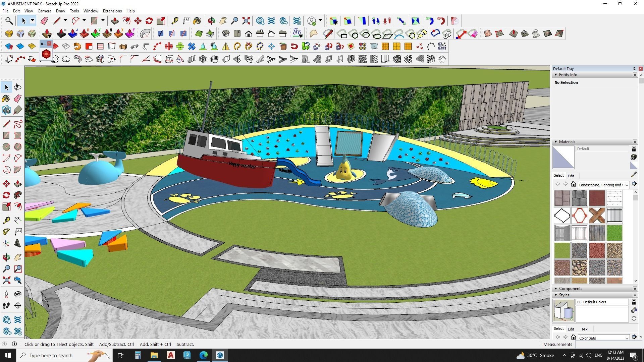644x362 pixels.
Task: Open Microsoft Edge from the taskbar
Action: pyautogui.click(x=204, y=355)
